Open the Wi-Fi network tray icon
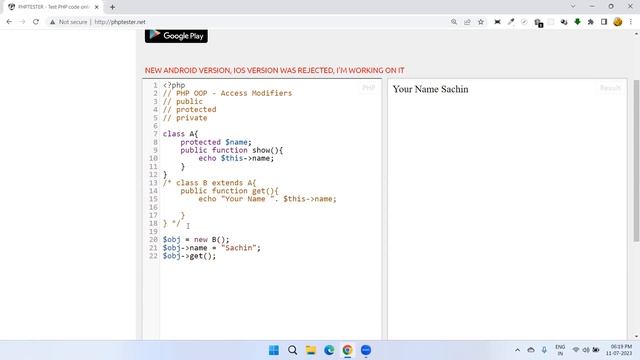The image size is (640, 360). pyautogui.click(x=576, y=350)
